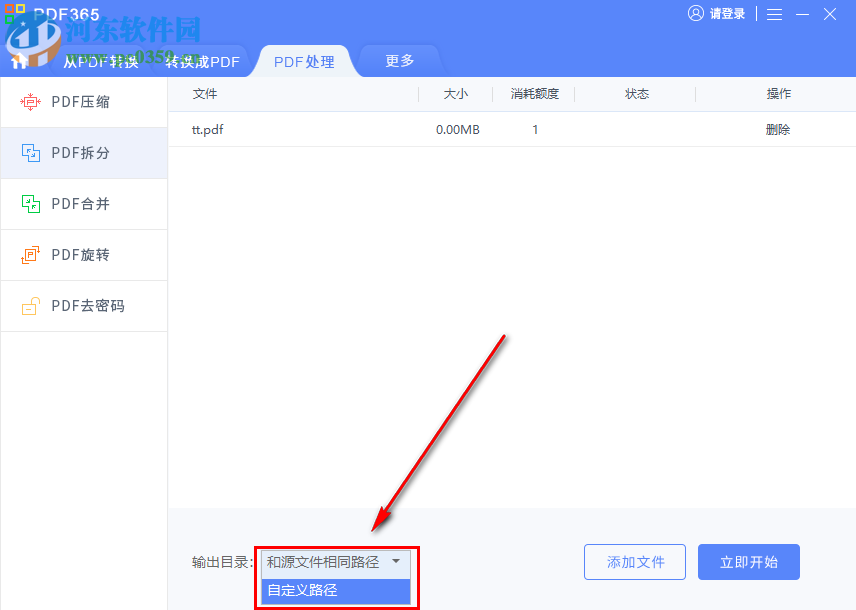Image resolution: width=856 pixels, height=610 pixels.
Task: Click the home icon in the top bar
Action: [x=18, y=60]
